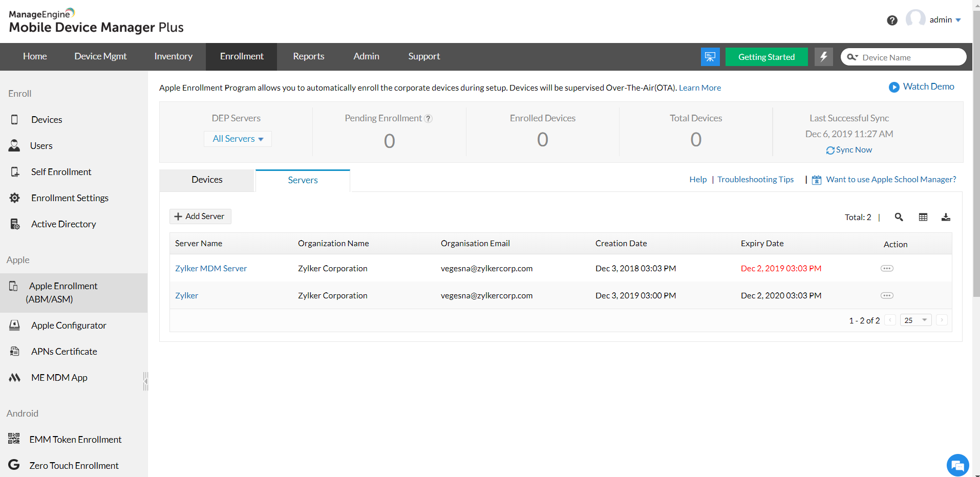Change the rows per page dropdown
Image resolution: width=980 pixels, height=477 pixels.
coord(915,320)
